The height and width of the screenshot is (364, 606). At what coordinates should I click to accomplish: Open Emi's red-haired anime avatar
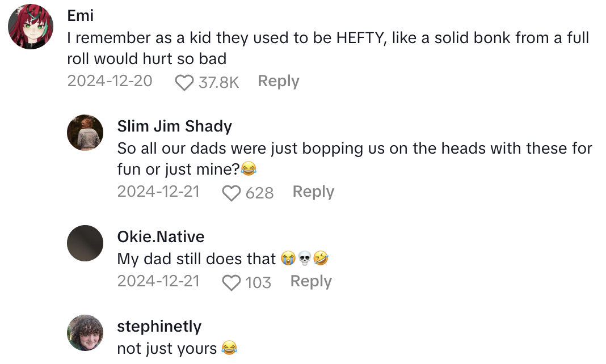coord(31,27)
